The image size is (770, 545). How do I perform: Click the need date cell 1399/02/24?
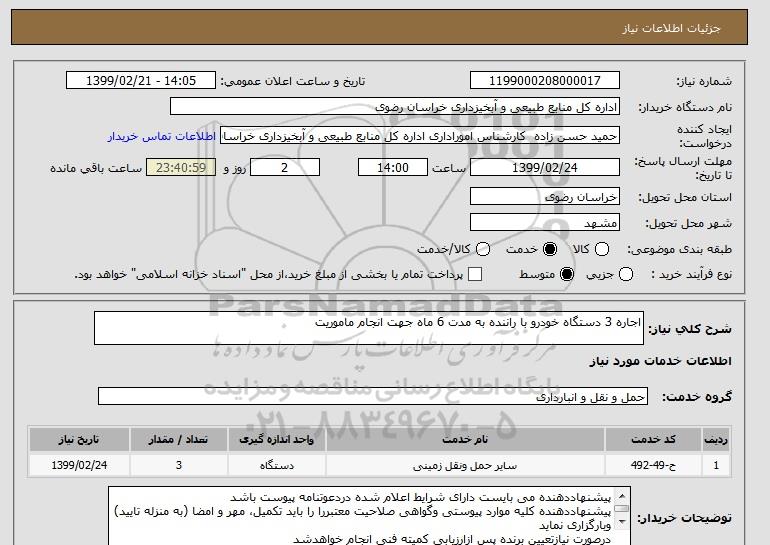79,465
